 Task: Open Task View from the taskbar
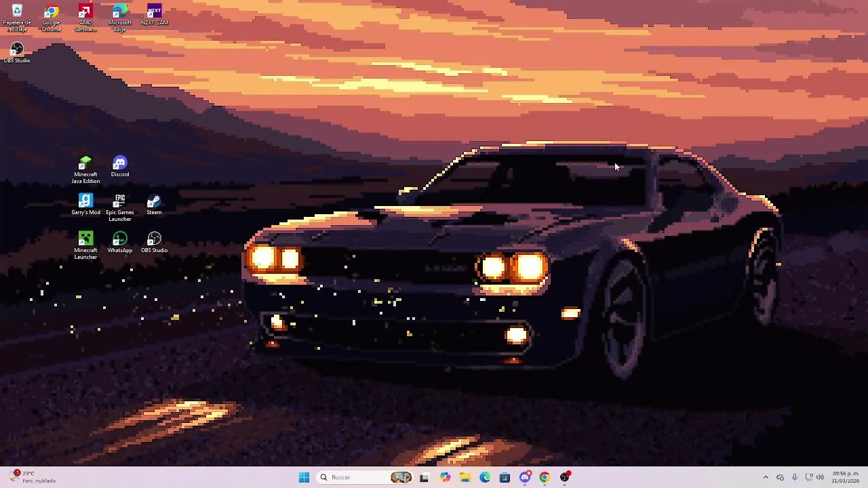pos(424,477)
